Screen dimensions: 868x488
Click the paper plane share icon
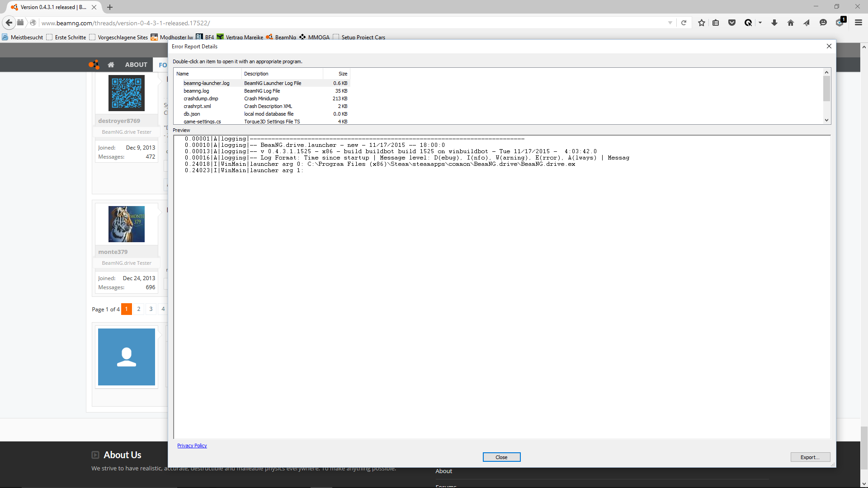pyautogui.click(x=807, y=23)
